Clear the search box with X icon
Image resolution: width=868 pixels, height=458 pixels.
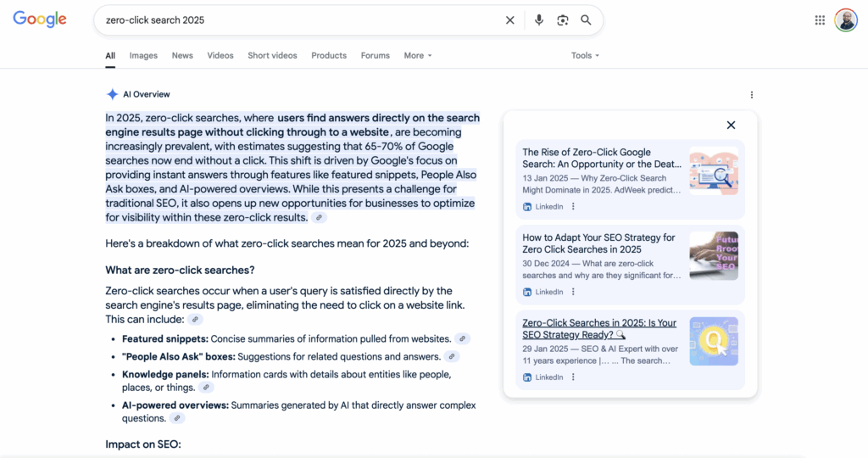click(509, 20)
